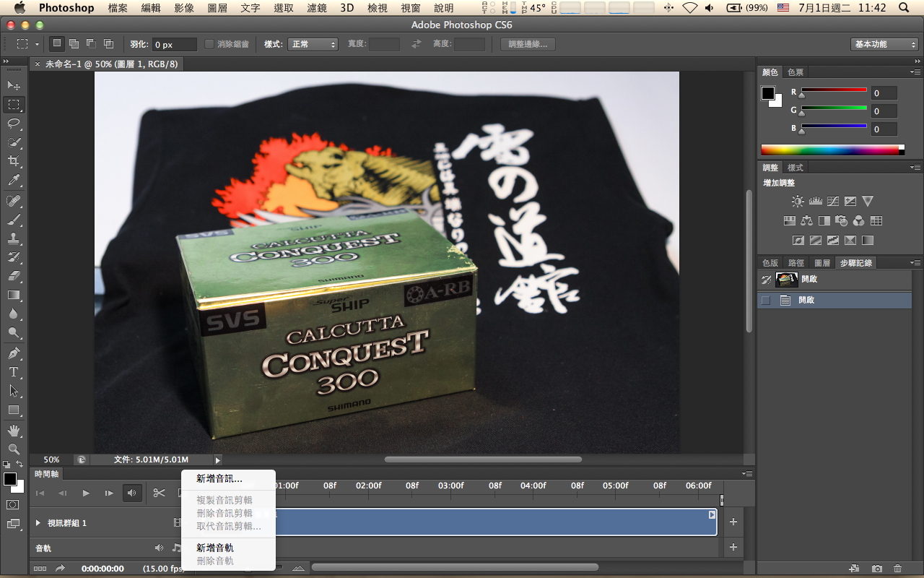Screen dimensions: 924x578
Task: Select the Pen tool
Action: (x=14, y=353)
